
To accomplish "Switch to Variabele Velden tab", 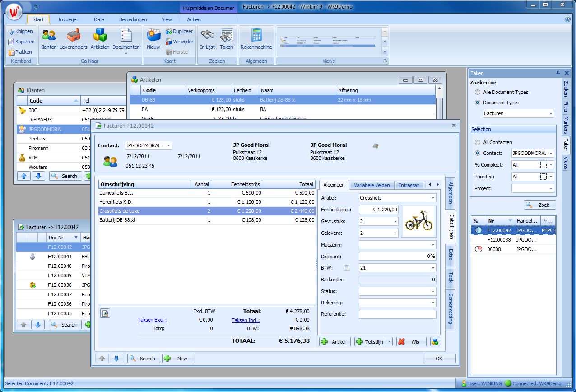I will tap(372, 185).
